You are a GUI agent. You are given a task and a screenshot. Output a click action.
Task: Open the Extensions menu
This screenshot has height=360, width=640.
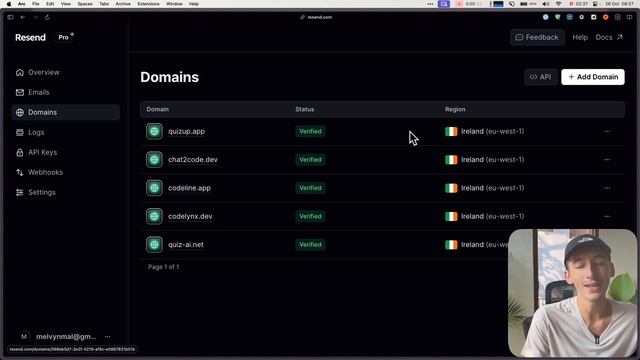click(x=148, y=4)
